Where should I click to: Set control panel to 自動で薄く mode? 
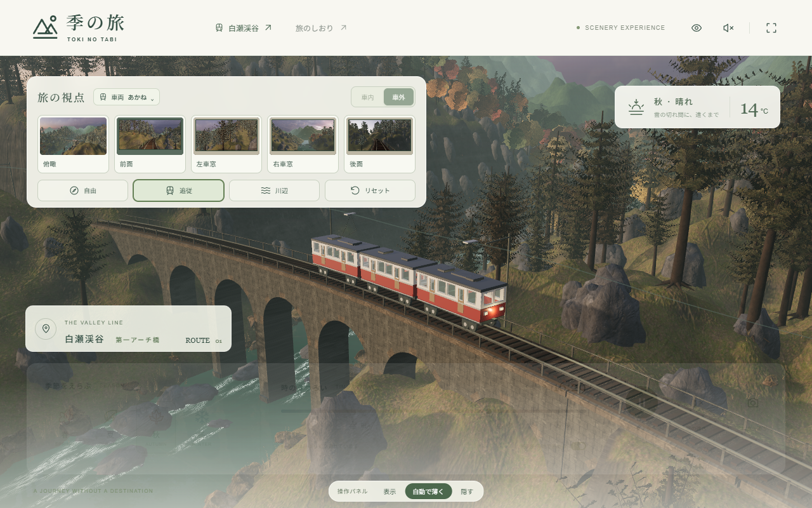coord(428,491)
